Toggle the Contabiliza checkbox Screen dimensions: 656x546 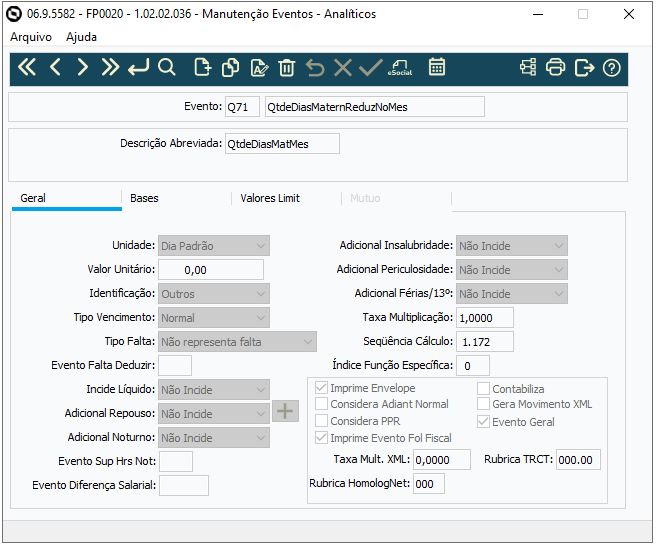click(483, 389)
